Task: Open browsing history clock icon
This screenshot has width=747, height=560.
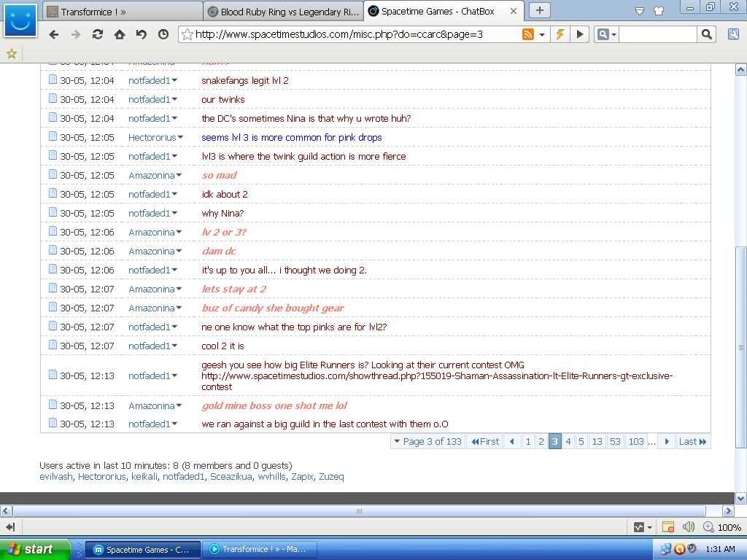Action: 163,34
